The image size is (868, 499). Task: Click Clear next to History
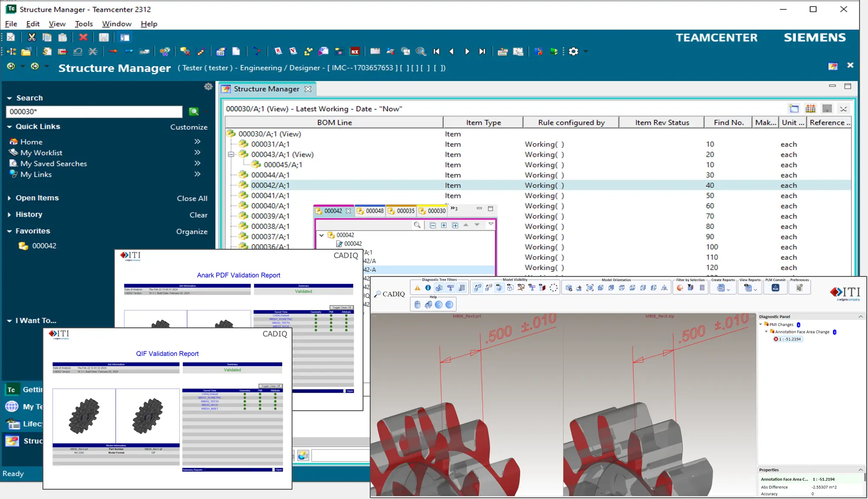(x=199, y=215)
